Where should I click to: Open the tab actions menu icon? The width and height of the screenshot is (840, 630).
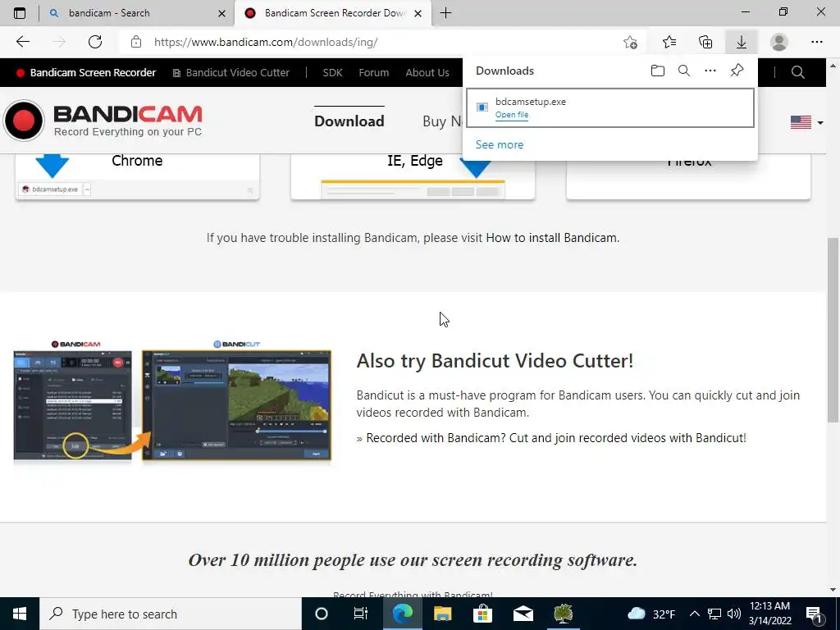coord(20,13)
